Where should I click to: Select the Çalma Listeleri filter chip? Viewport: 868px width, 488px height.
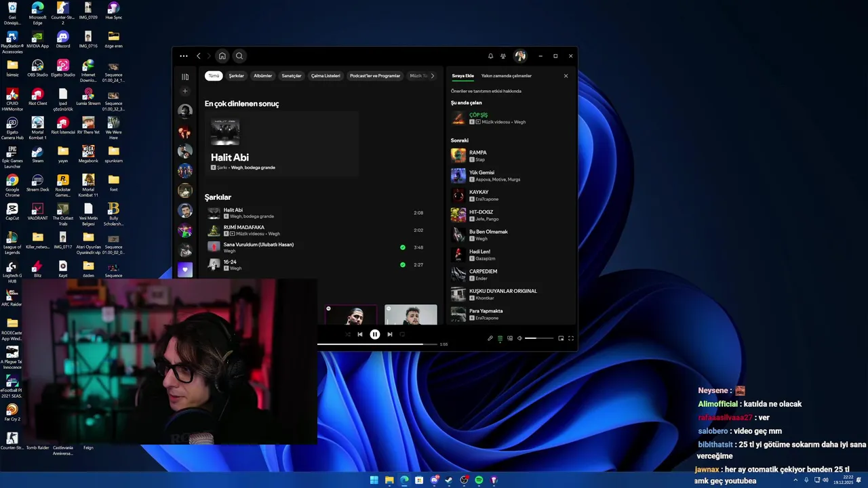(x=325, y=76)
